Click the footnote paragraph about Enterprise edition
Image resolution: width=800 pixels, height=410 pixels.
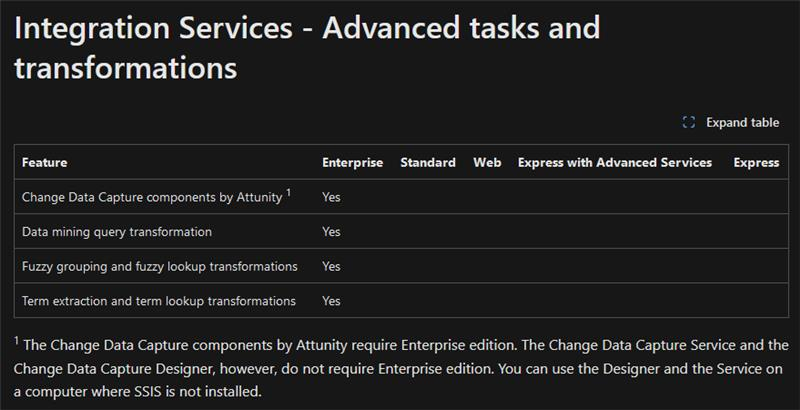pos(400,368)
